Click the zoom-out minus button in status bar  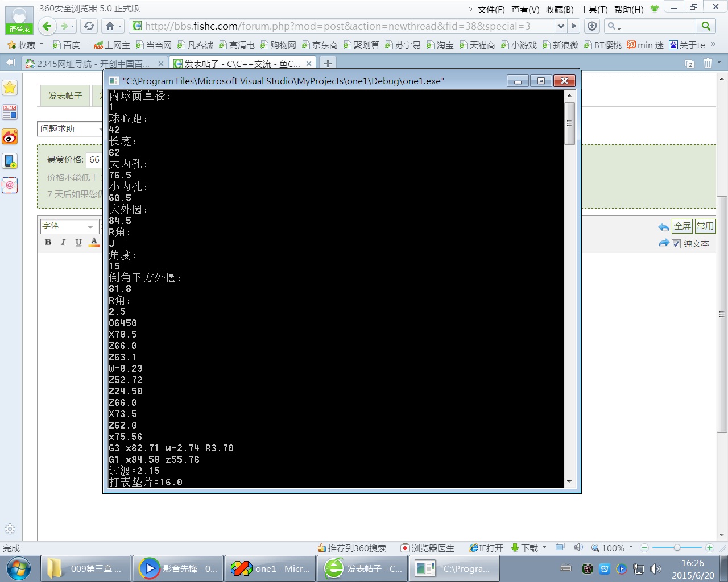(x=644, y=548)
